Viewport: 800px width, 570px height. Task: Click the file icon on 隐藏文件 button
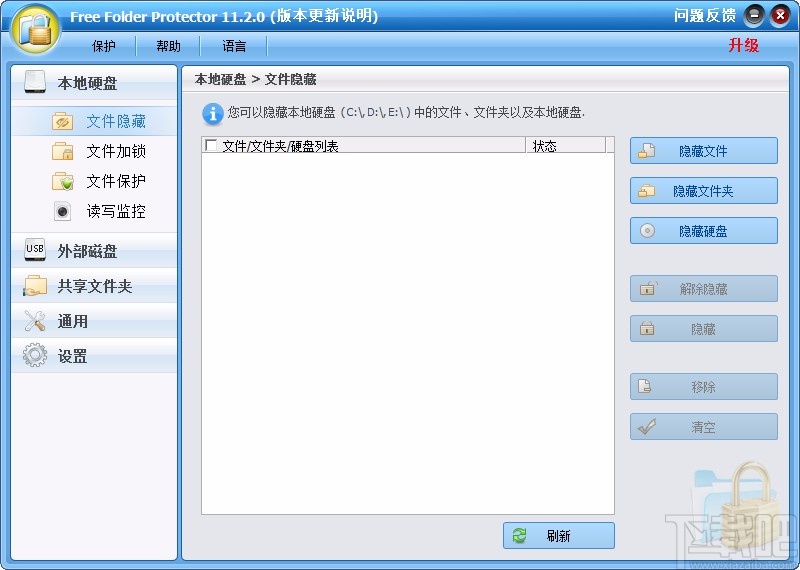(646, 151)
